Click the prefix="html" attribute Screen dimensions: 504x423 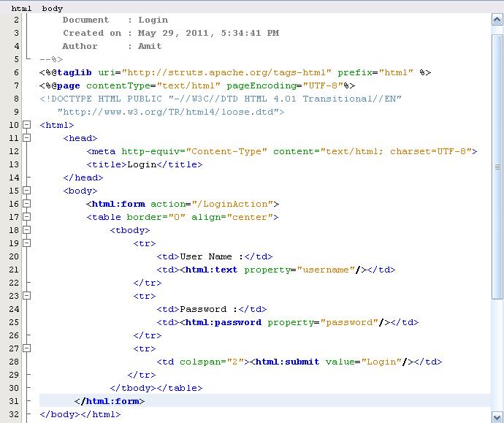pyautogui.click(x=375, y=72)
